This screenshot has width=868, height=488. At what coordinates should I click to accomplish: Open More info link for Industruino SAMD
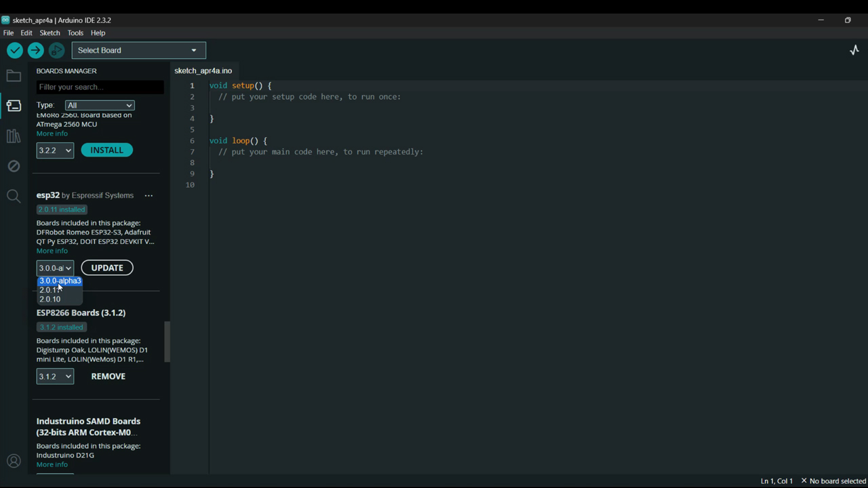coord(52,464)
